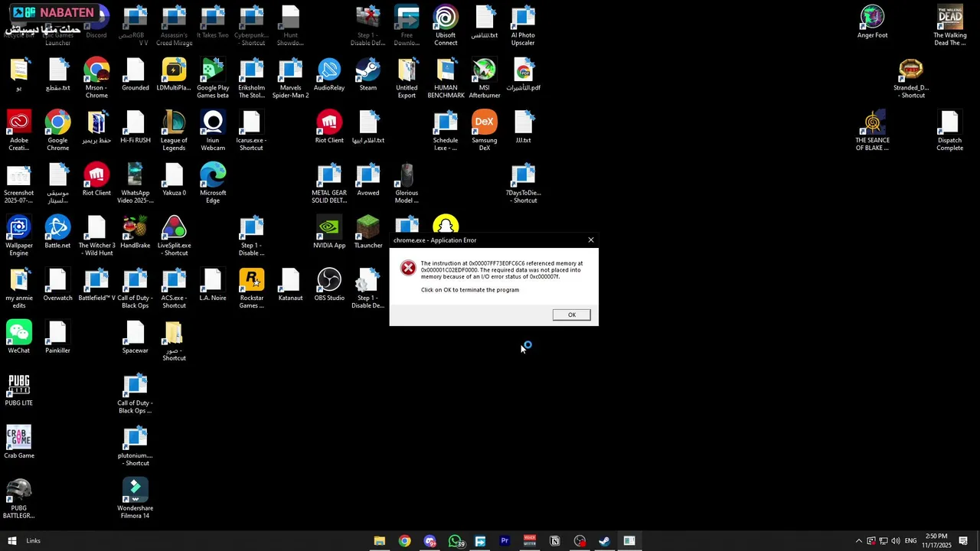Select Avowed desktop shortcut
The height and width of the screenshot is (551, 980).
[368, 179]
